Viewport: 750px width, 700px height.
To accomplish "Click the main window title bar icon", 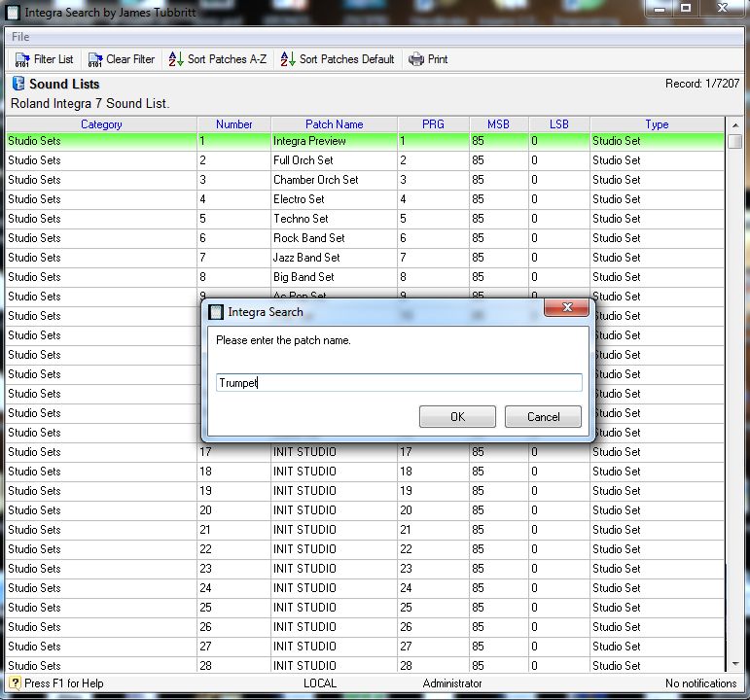I will point(13,12).
